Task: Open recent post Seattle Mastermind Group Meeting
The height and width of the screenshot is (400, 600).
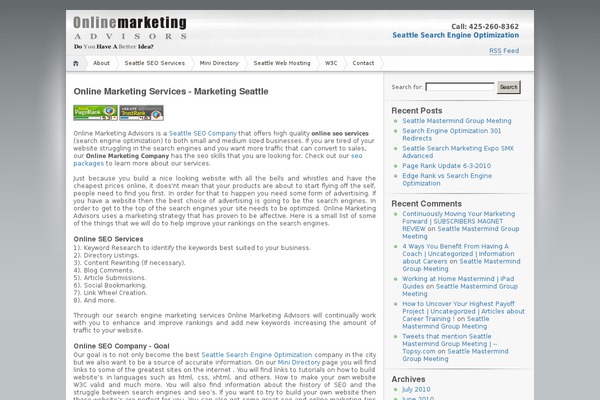Action: point(457,121)
